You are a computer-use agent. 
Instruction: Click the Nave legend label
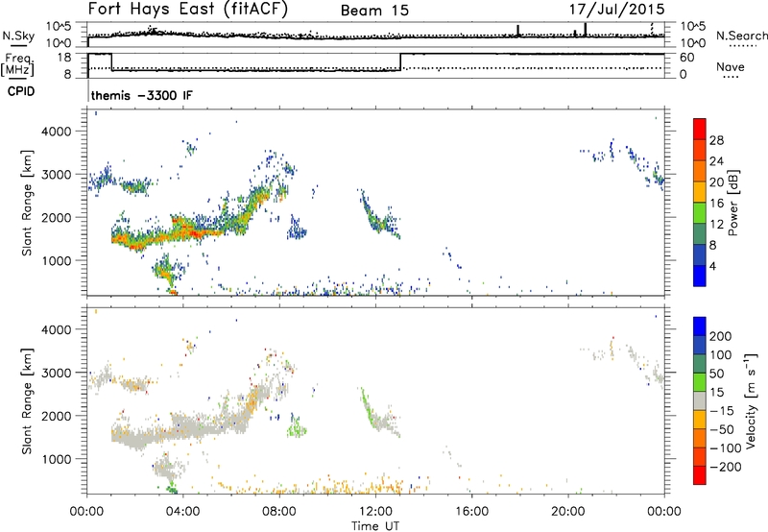tap(730, 66)
